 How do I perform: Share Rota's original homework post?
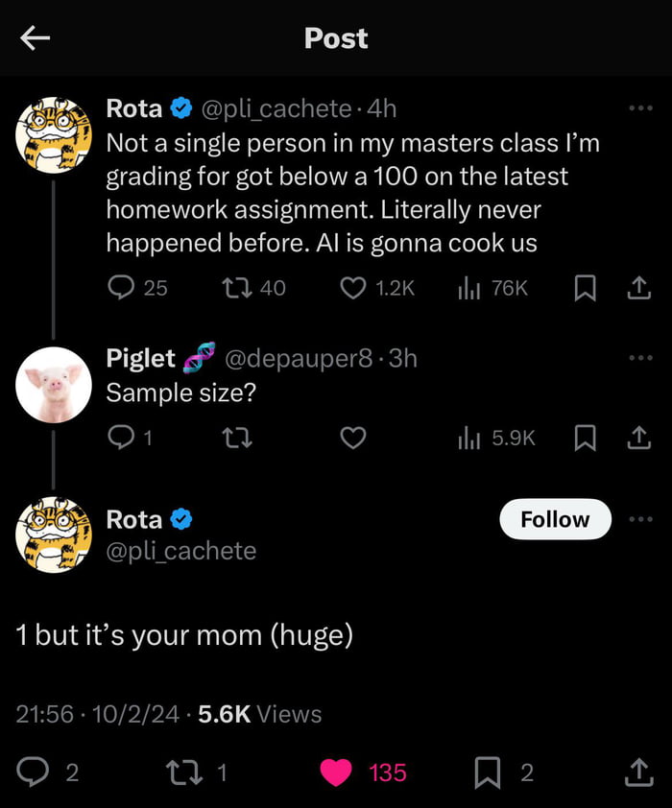639,287
